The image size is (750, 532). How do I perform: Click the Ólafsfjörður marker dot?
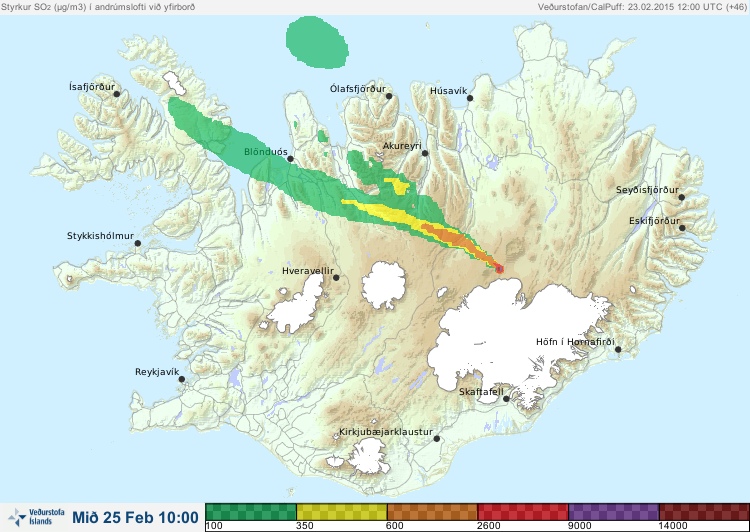[389, 96]
